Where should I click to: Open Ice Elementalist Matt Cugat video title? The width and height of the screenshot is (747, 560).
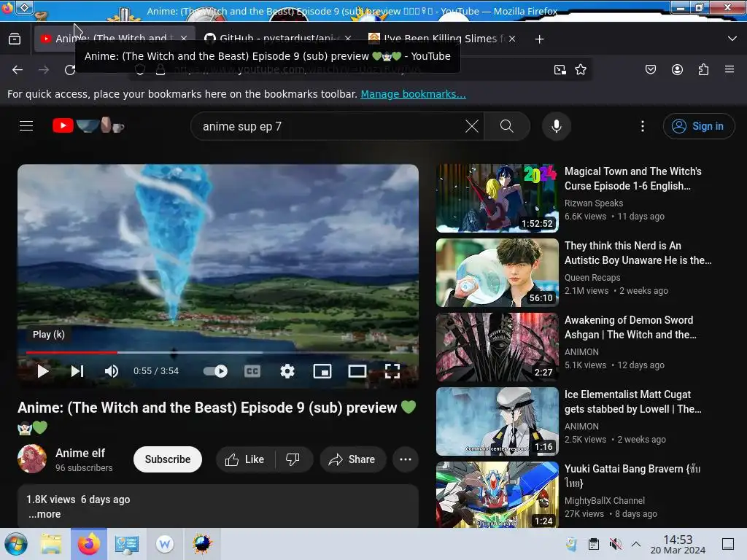point(632,402)
